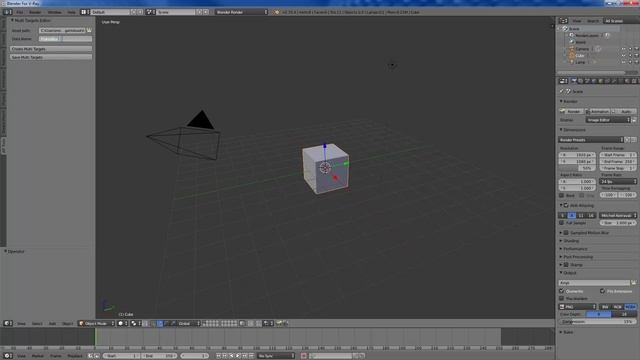Toggle the File Extensions checkbox
The image size is (640, 360).
[602, 291]
